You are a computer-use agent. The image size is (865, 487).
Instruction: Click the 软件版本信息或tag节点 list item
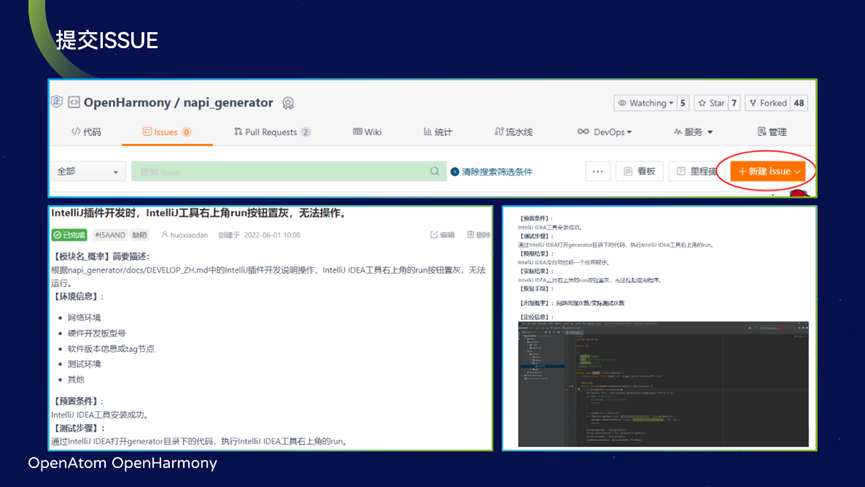pos(111,349)
